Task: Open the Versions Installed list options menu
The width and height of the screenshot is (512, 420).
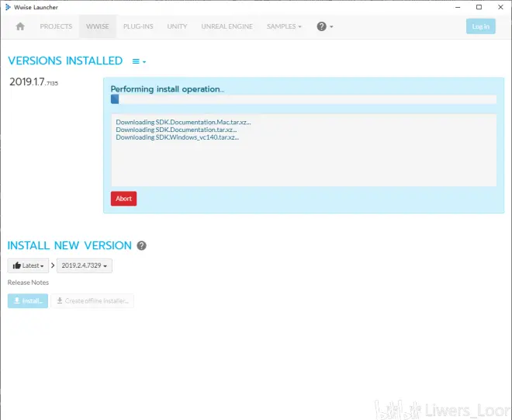Action: 139,61
